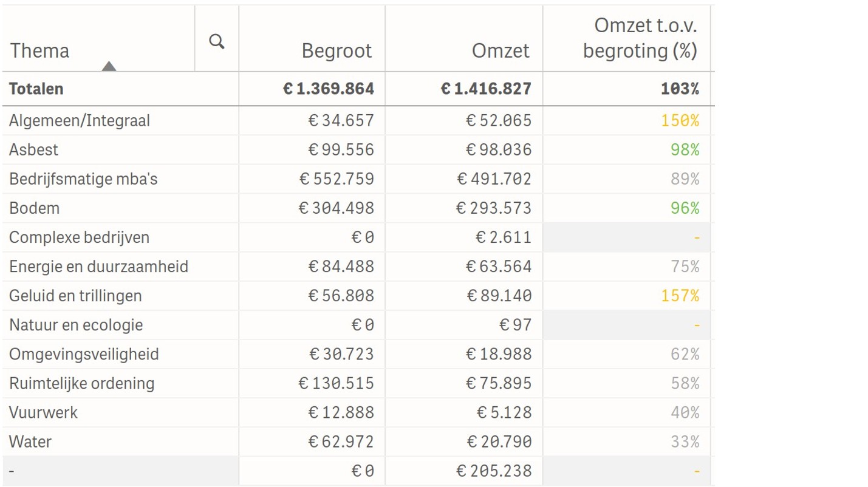Select the Asbest row

click(x=33, y=149)
